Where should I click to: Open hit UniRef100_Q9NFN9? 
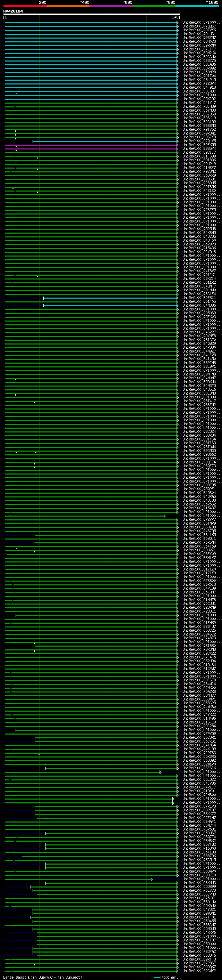[x=199, y=374]
